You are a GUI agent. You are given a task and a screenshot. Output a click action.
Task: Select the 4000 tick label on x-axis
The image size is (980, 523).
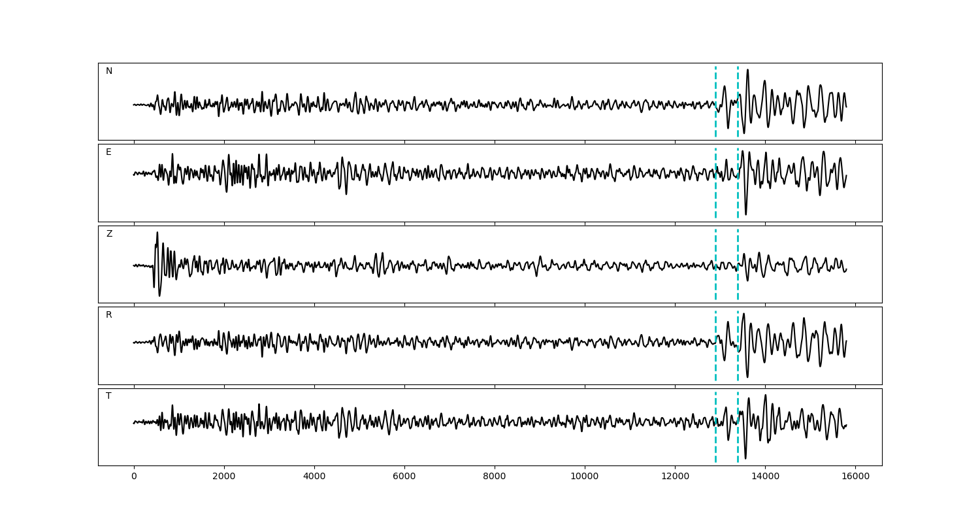pyautogui.click(x=314, y=477)
